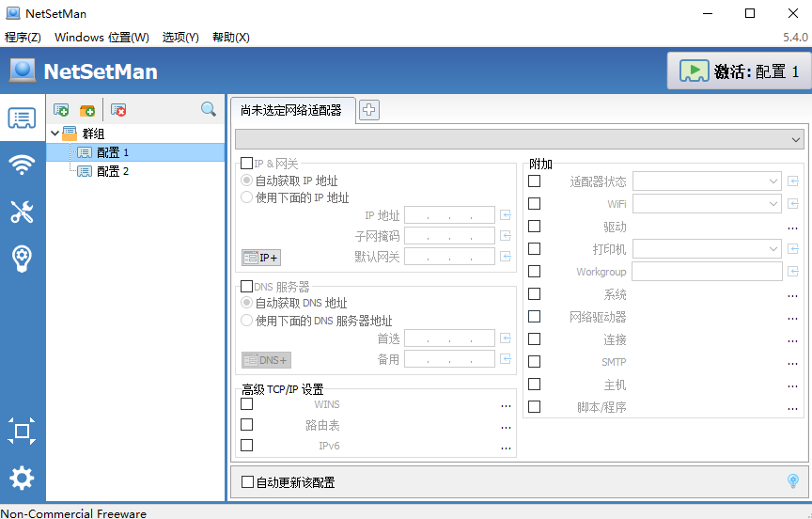Screen dimensions: 812x519
Task: Open the 选项(Y) menu
Action: tap(180, 38)
